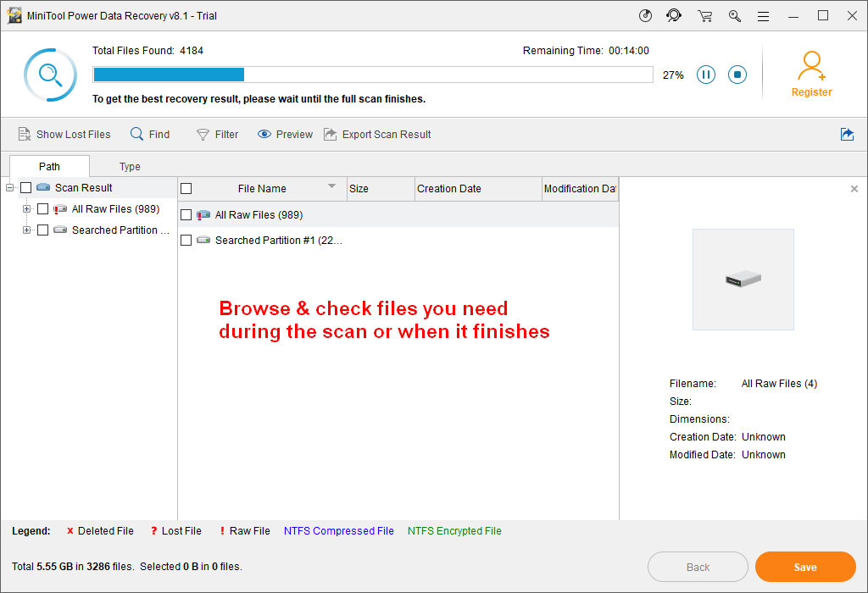Click the drive icon beside Scan Result in tree

[43, 187]
